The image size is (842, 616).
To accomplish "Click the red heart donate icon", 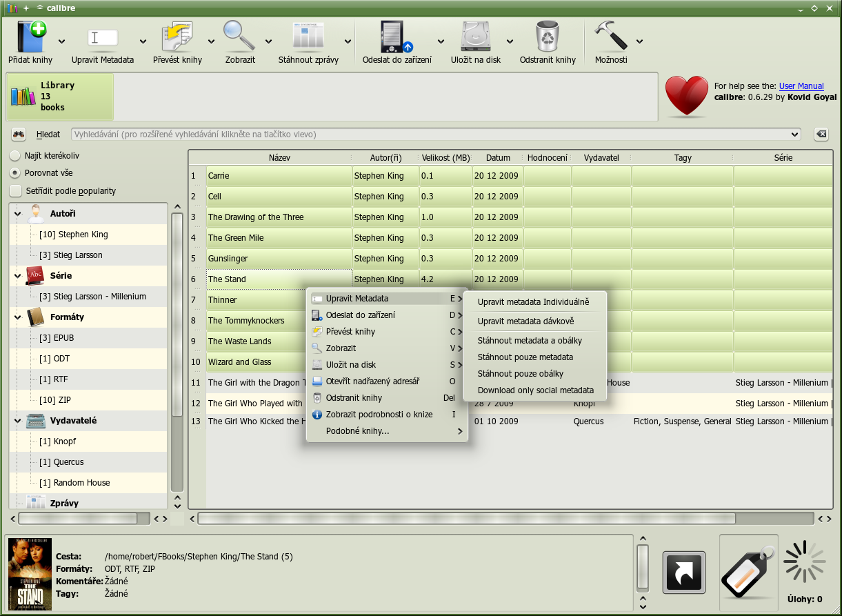I will pos(686,97).
